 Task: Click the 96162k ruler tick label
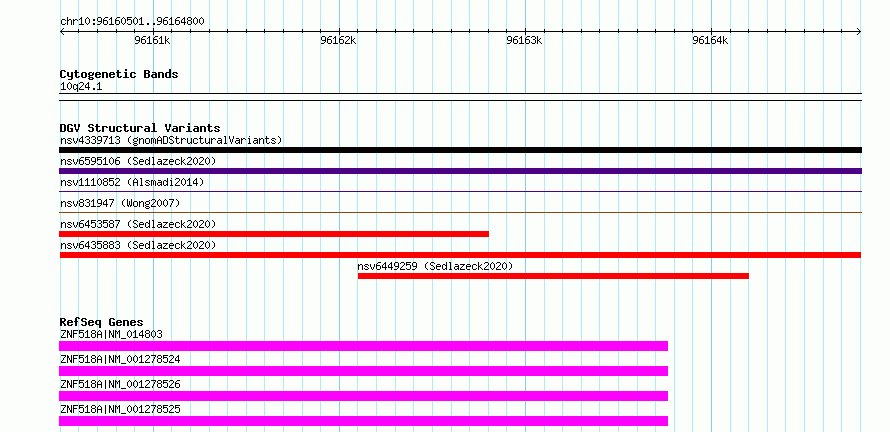[338, 40]
